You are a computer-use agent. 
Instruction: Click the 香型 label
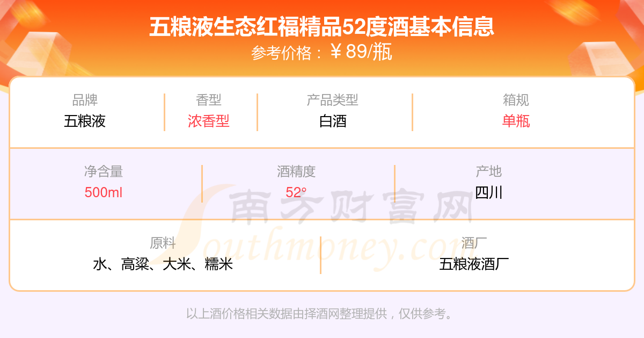click(209, 100)
